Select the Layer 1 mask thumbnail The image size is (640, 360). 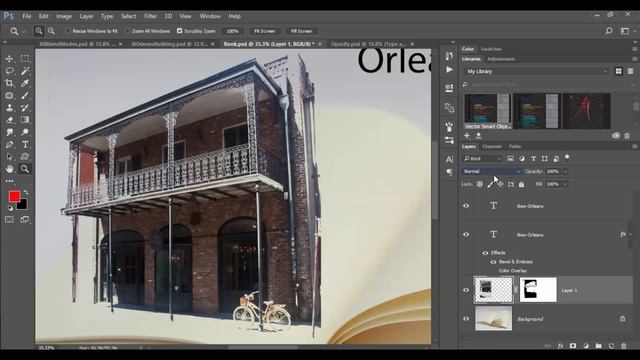[x=538, y=290]
